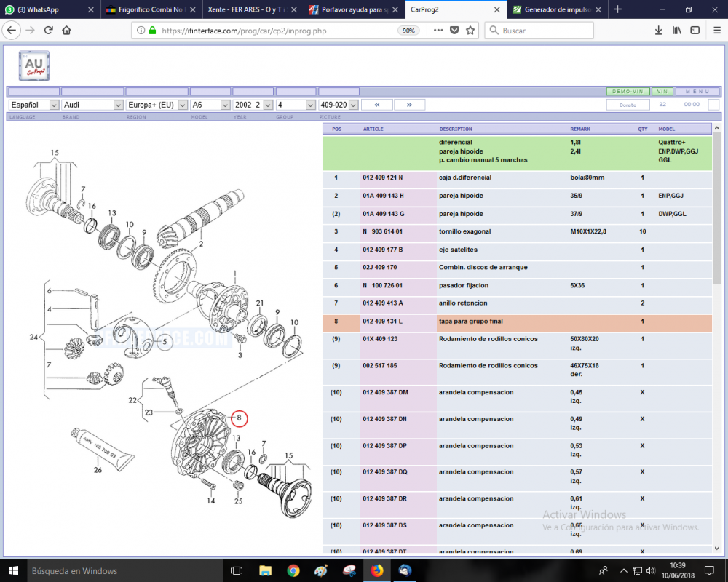Click the anillo retencion description

463,303
